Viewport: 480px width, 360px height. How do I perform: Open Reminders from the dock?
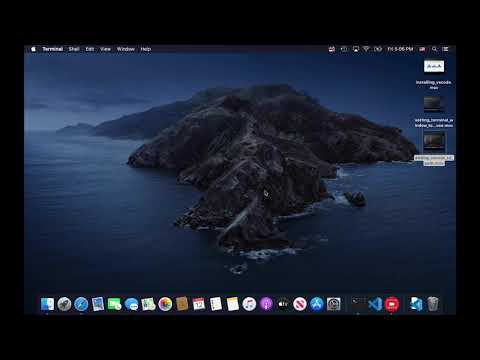click(x=216, y=304)
